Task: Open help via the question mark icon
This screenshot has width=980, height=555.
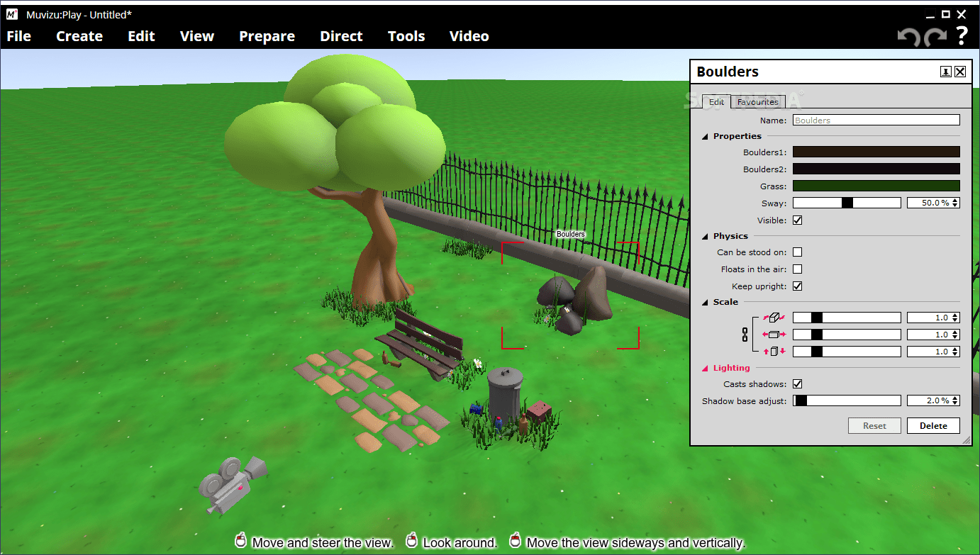Action: click(x=962, y=35)
